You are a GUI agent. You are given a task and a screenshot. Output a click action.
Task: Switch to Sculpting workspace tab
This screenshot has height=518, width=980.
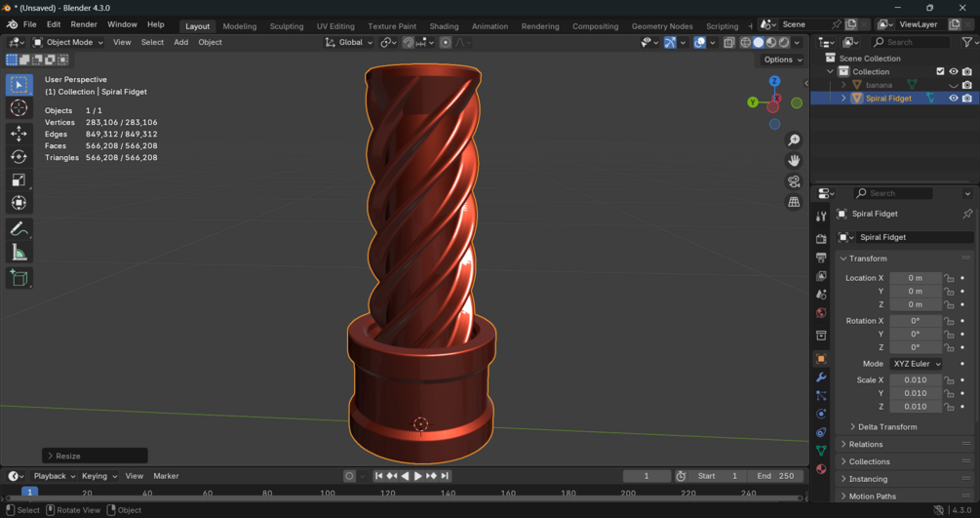[287, 26]
